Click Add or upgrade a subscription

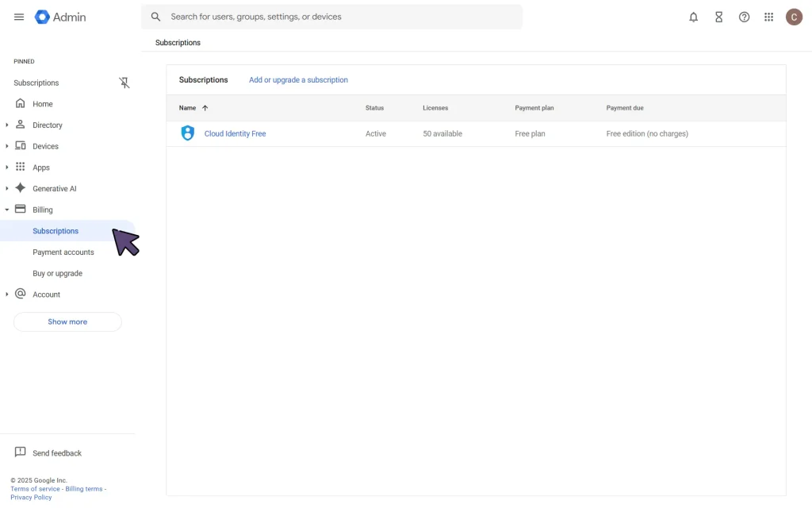(x=298, y=80)
